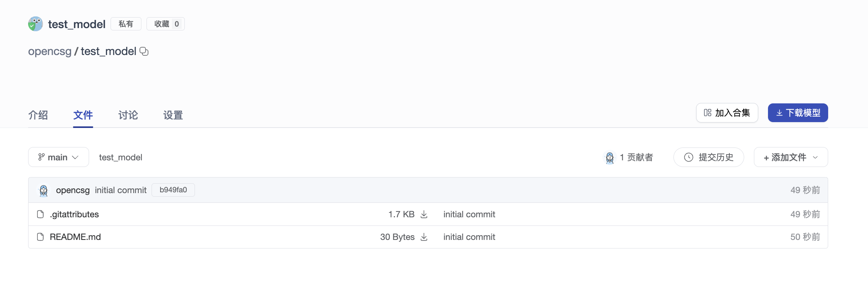Viewport: 868px width, 284px height.
Task: Open the main branch dropdown
Action: [59, 157]
